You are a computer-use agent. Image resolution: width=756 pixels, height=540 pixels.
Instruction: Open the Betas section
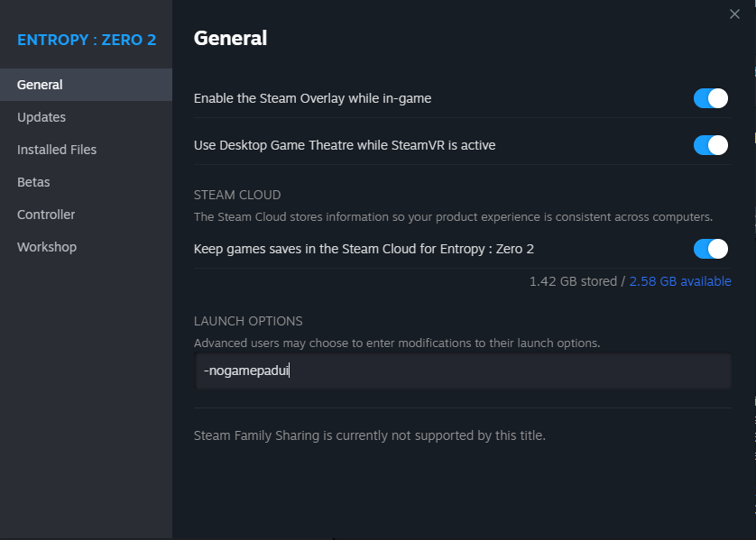[33, 182]
